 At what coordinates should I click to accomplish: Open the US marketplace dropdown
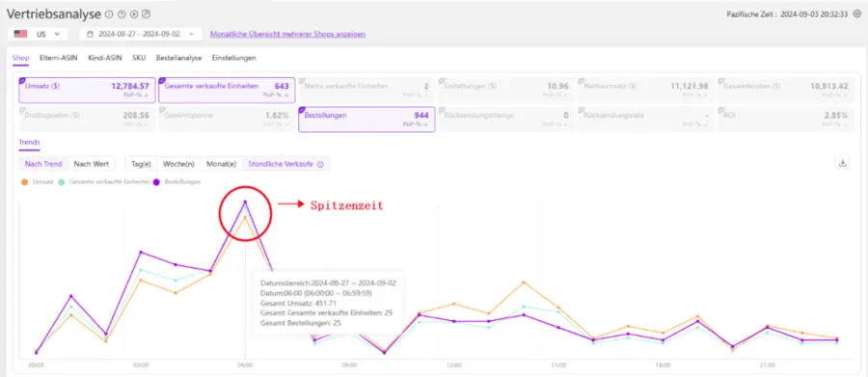coord(38,34)
